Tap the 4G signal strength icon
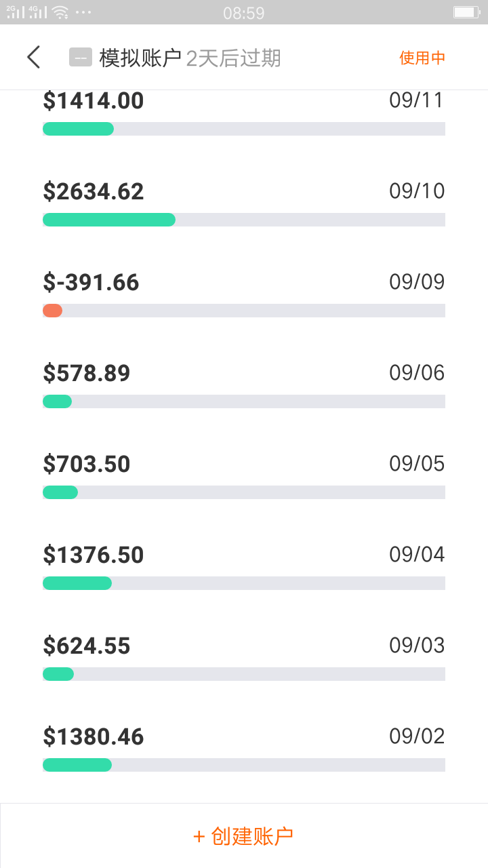 [x=37, y=12]
